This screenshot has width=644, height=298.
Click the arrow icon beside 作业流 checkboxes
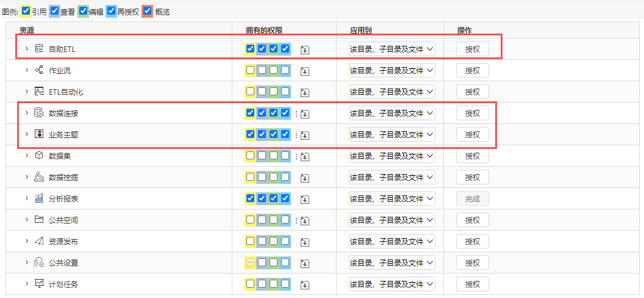(305, 71)
